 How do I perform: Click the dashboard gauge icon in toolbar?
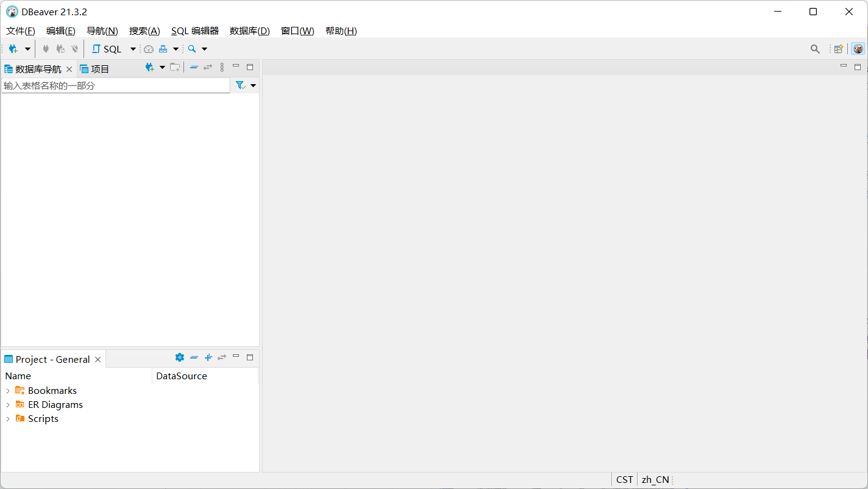coord(149,49)
